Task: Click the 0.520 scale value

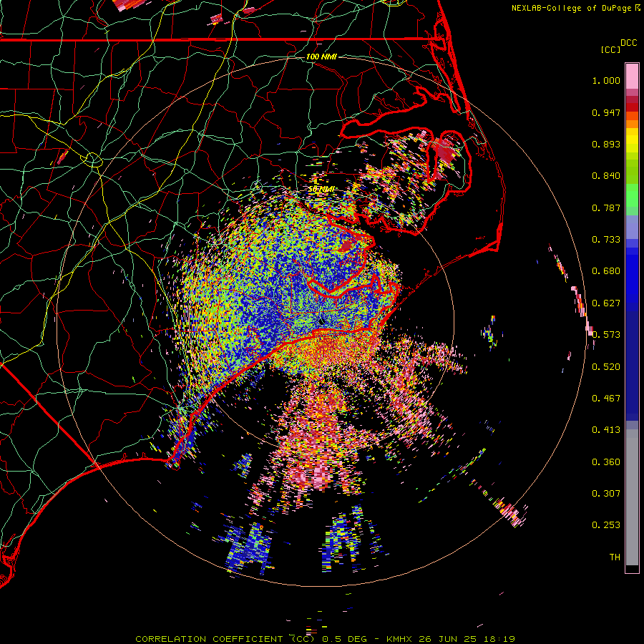Action: click(606, 367)
